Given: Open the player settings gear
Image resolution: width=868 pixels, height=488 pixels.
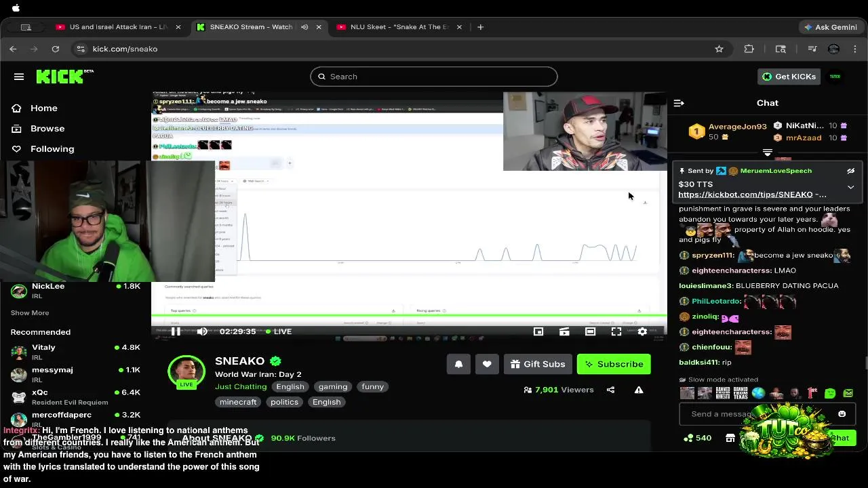Looking at the screenshot, I should (642, 331).
